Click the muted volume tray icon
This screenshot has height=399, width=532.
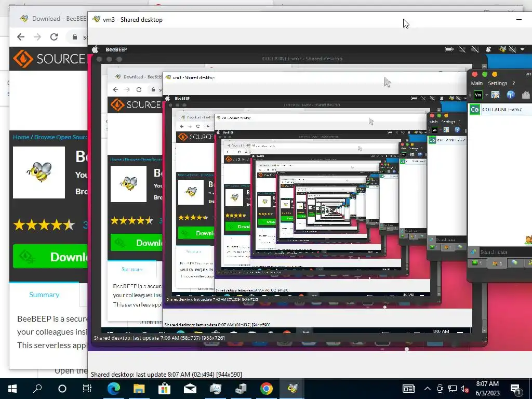(464, 389)
